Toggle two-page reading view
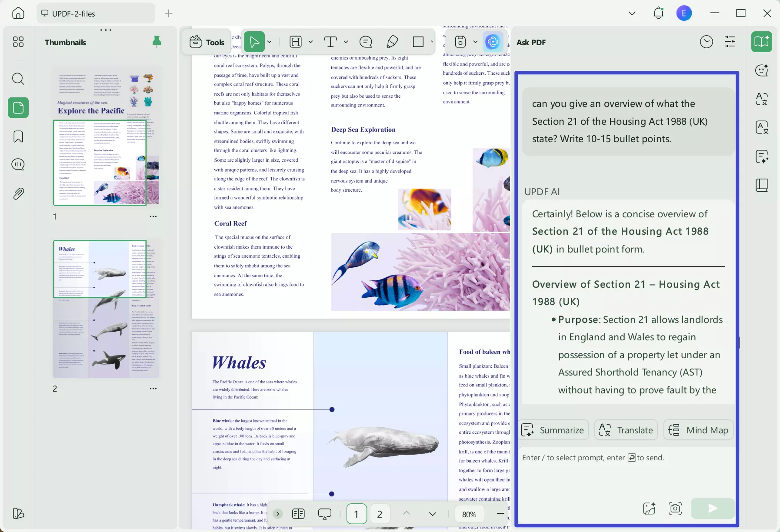The height and width of the screenshot is (532, 780). (298, 514)
